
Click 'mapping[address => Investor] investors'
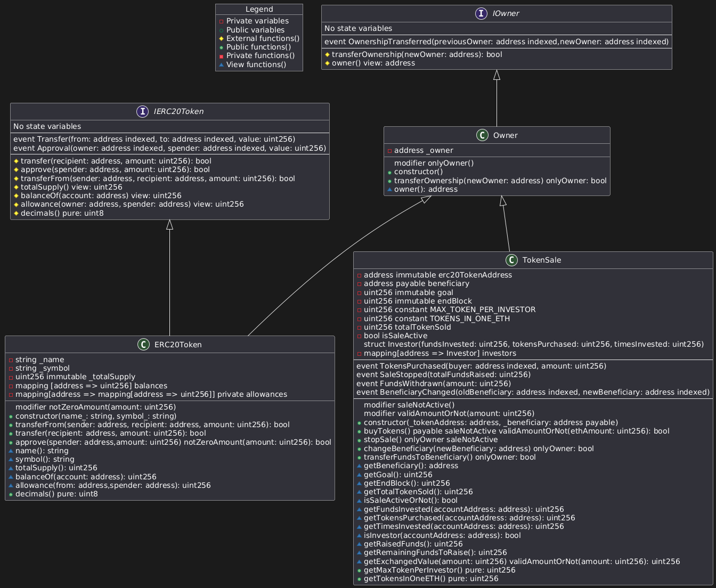tap(440, 353)
